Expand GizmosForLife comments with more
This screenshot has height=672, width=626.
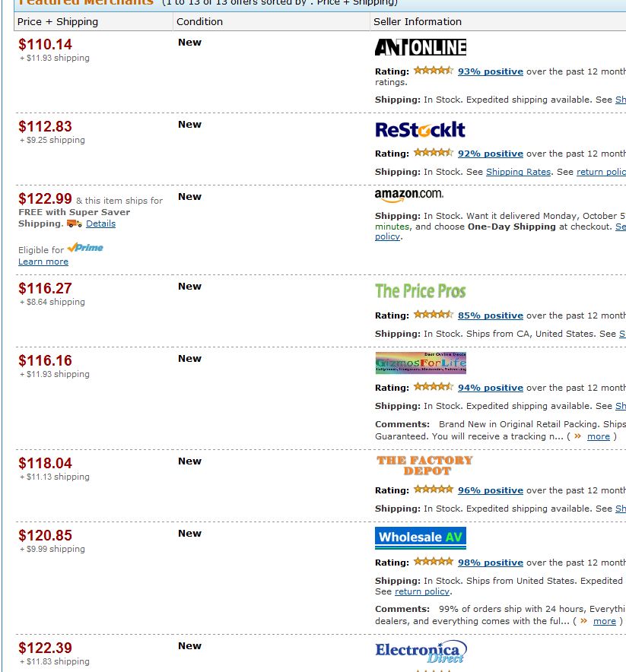click(599, 436)
